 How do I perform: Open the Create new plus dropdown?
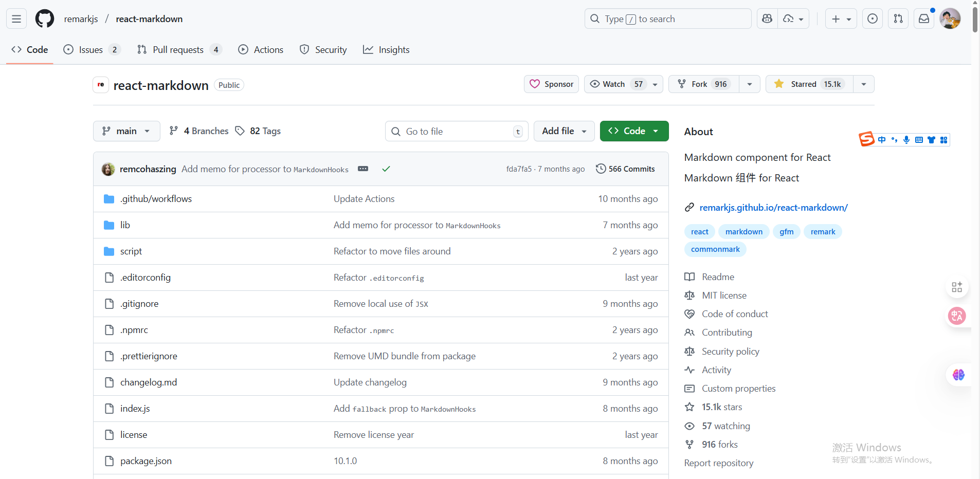[841, 19]
